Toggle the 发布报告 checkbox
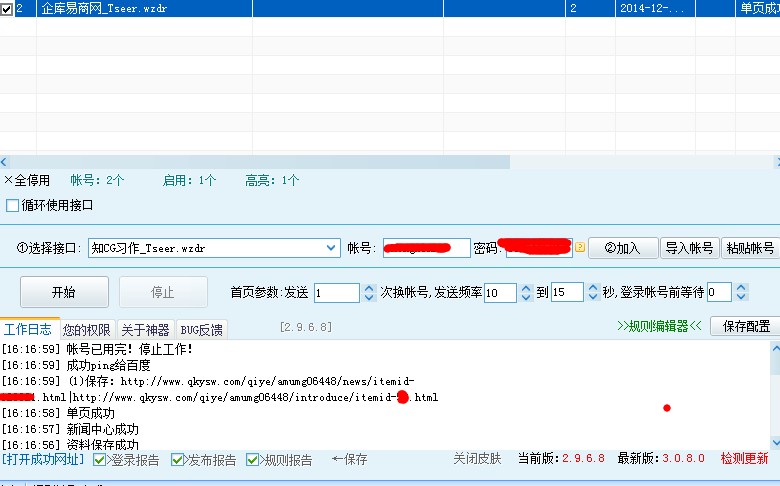 177,460
